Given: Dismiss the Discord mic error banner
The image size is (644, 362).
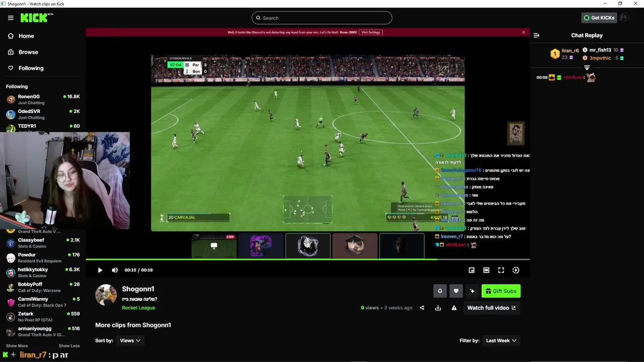Looking at the screenshot, I should point(523,32).
